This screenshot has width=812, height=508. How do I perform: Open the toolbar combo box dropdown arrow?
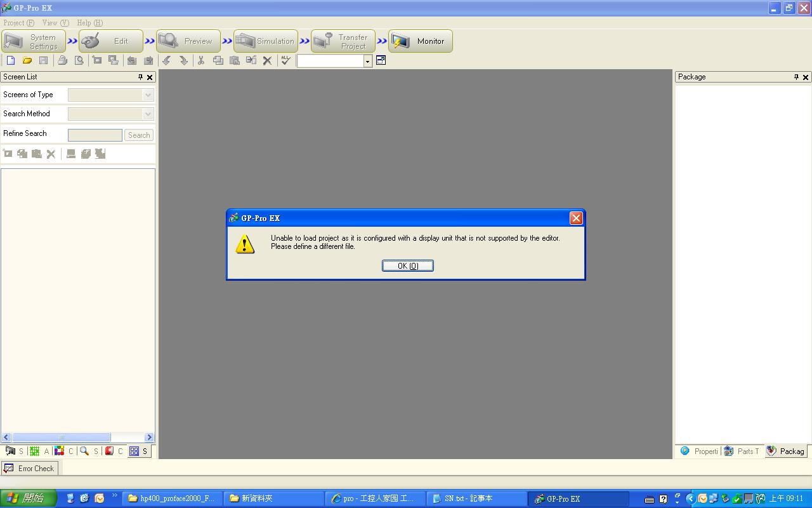pos(368,61)
